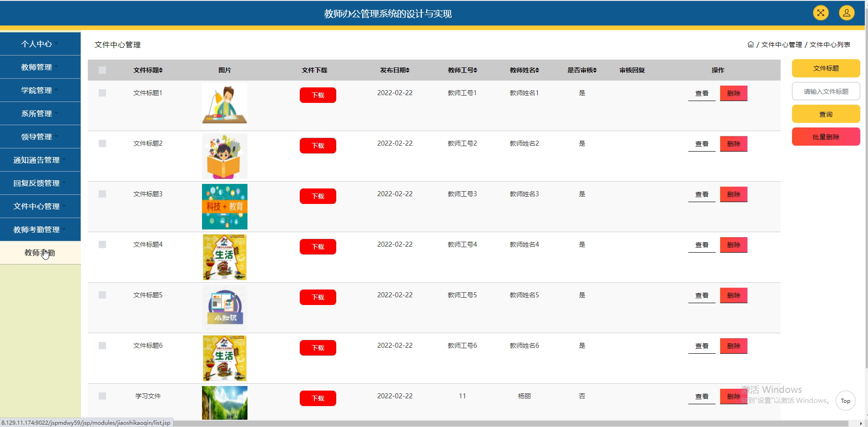Screen dimensions: 868x427
Task: Delete 文件标题2 with red 删除 button
Action: [733, 144]
